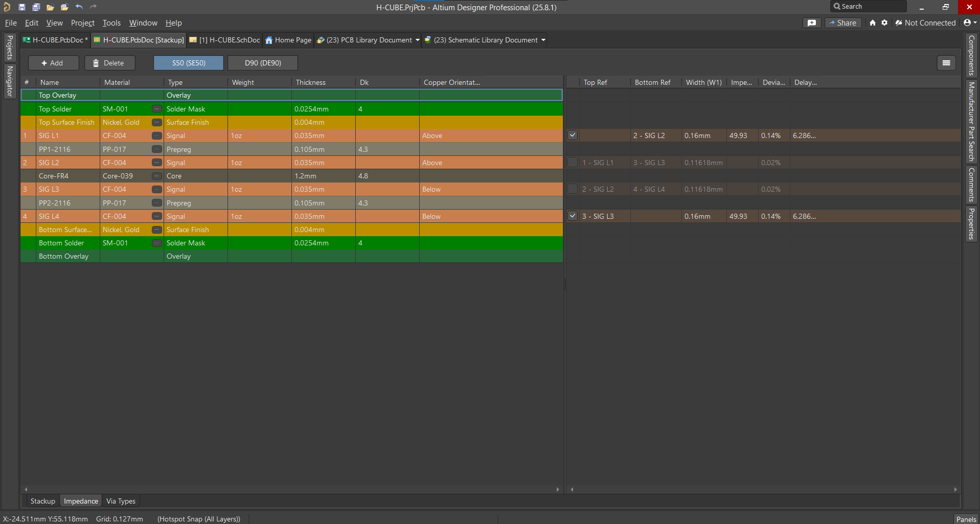Expand PCB Library Document dropdown arrow

coord(418,40)
